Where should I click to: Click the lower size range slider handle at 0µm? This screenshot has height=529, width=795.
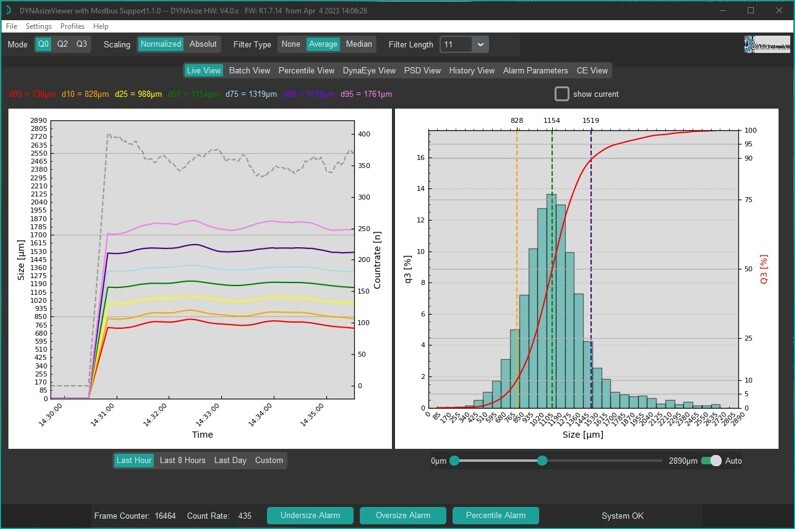[x=455, y=461]
